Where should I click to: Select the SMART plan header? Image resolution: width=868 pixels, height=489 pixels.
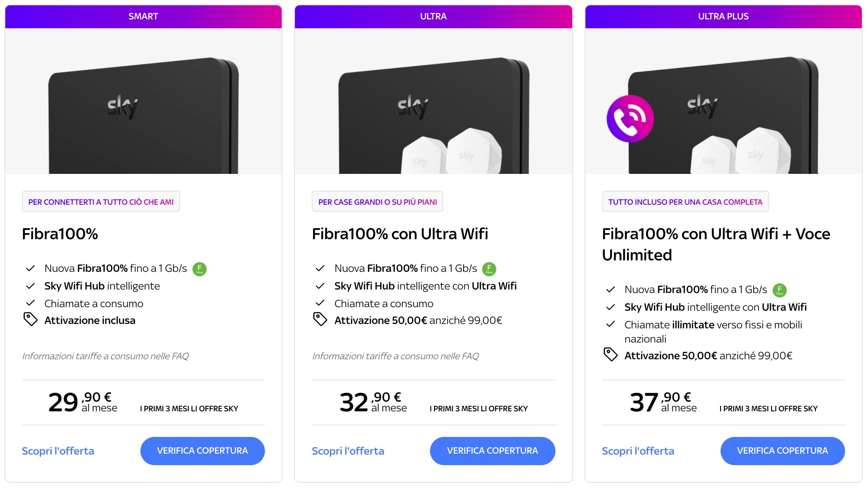point(143,17)
